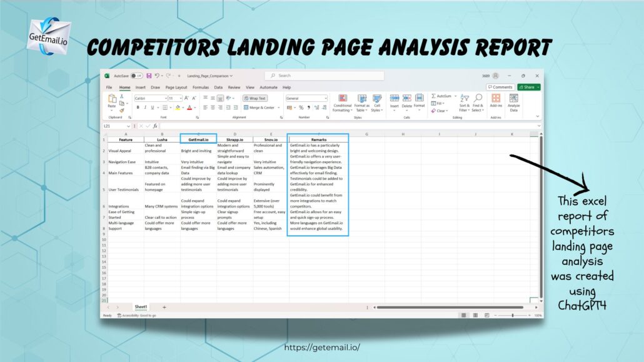Open the Data ribbon tab
This screenshot has width=644, height=362.
[219, 87]
